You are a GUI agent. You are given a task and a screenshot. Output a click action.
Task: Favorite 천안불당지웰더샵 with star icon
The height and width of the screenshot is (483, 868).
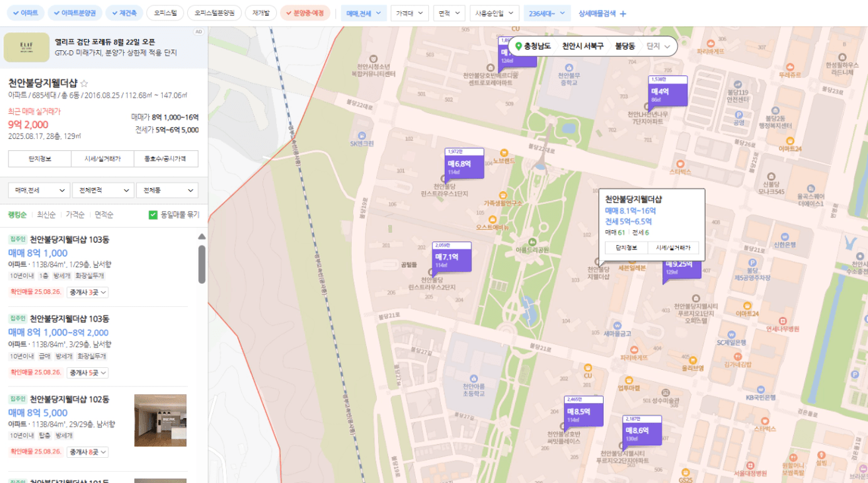[x=84, y=83]
